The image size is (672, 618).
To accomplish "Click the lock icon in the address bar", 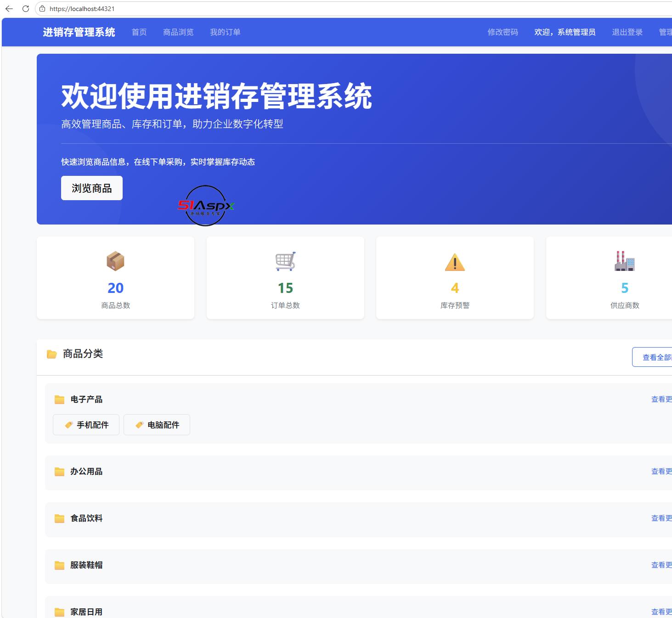I will click(42, 9).
